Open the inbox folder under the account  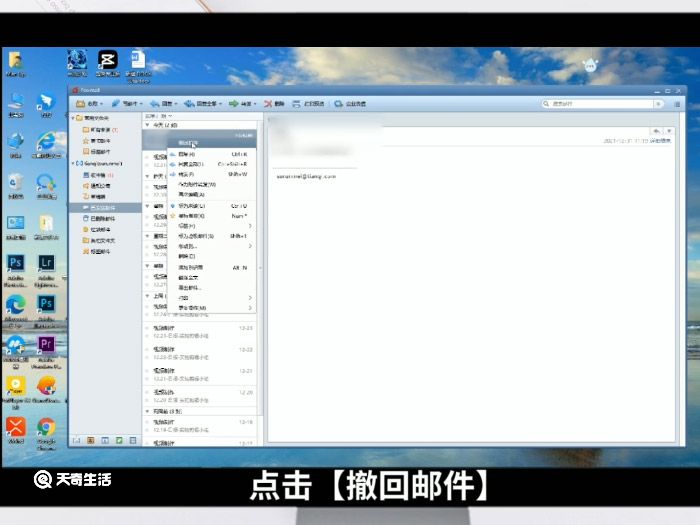pyautogui.click(x=98, y=175)
